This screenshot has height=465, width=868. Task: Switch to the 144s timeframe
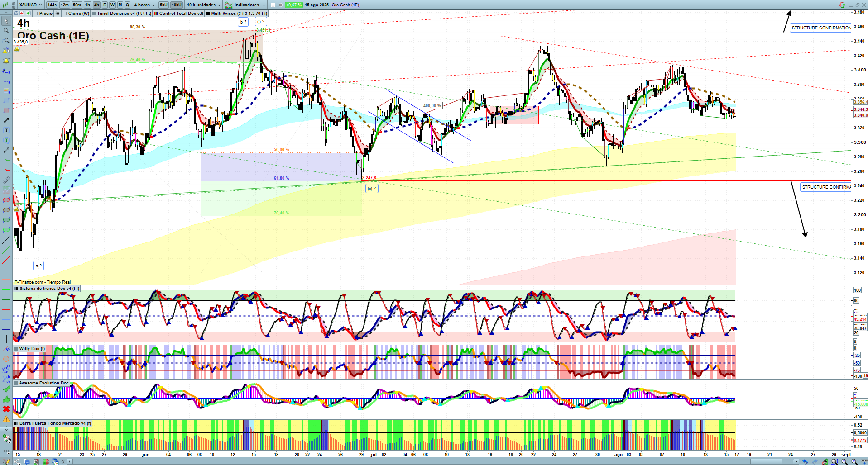[x=52, y=5]
